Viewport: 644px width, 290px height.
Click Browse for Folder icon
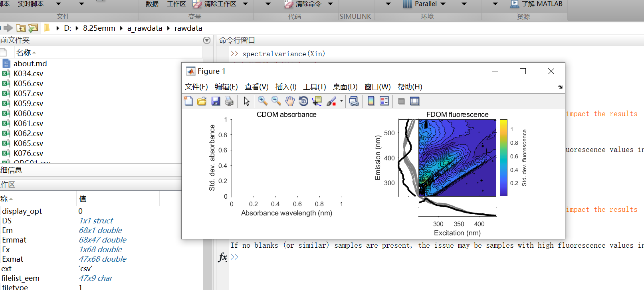(x=33, y=28)
